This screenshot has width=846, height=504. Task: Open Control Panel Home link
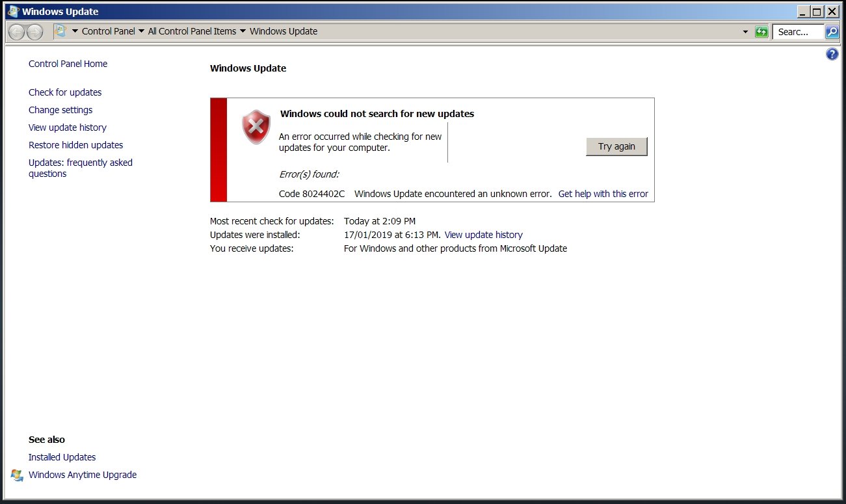tap(68, 64)
